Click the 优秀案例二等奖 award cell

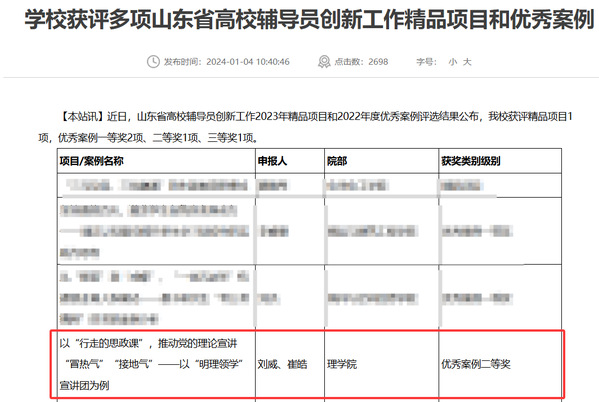tap(476, 364)
